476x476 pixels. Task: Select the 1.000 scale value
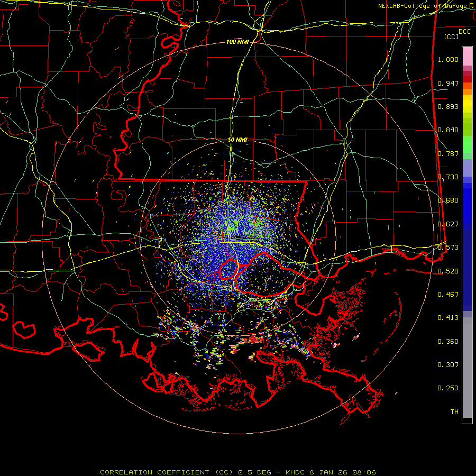(448, 59)
